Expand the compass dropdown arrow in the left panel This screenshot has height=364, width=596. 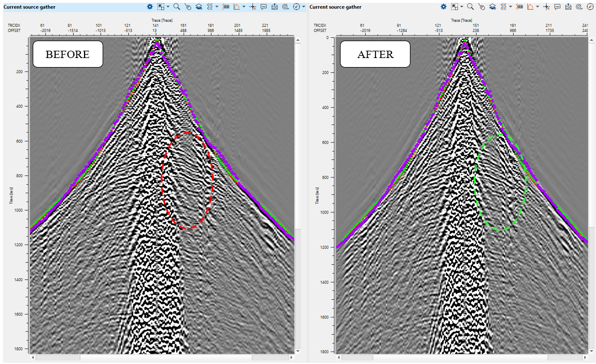pos(303,7)
